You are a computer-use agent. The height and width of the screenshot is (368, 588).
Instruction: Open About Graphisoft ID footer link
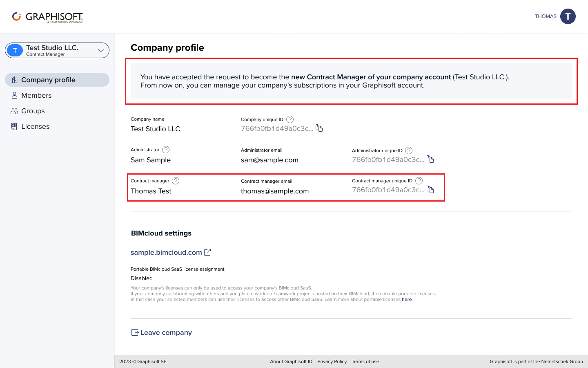tap(291, 361)
